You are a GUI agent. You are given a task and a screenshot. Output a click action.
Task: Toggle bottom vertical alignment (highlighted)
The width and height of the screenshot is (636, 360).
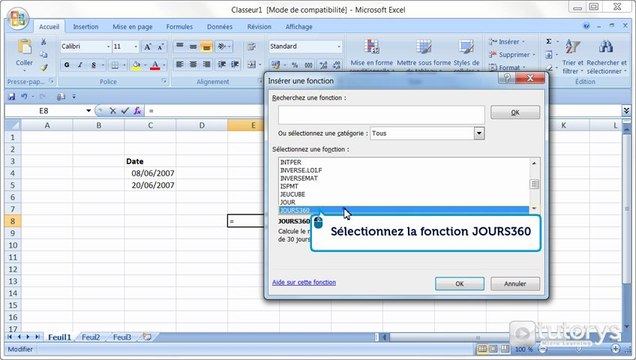[206, 47]
